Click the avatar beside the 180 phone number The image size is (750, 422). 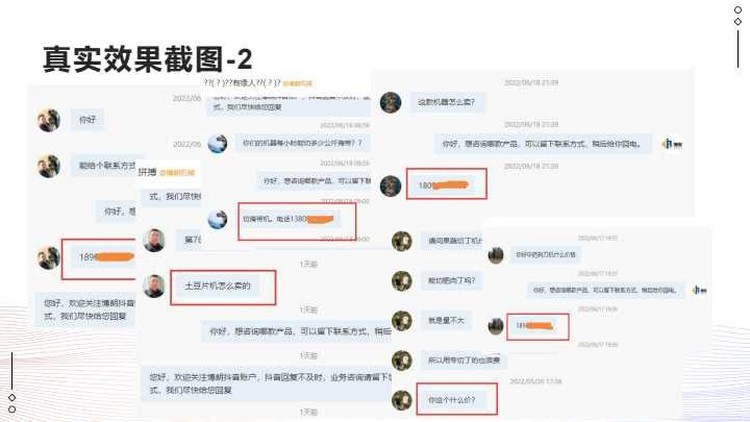tap(390, 186)
